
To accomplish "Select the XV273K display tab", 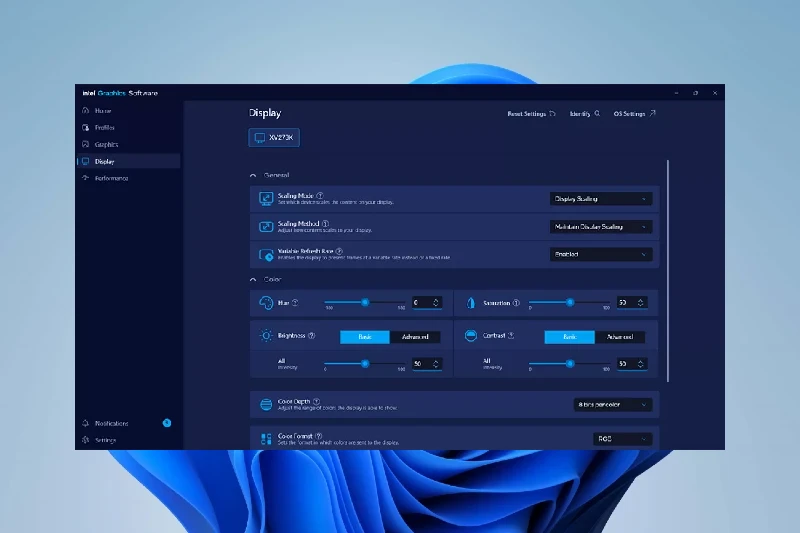I will pos(275,138).
